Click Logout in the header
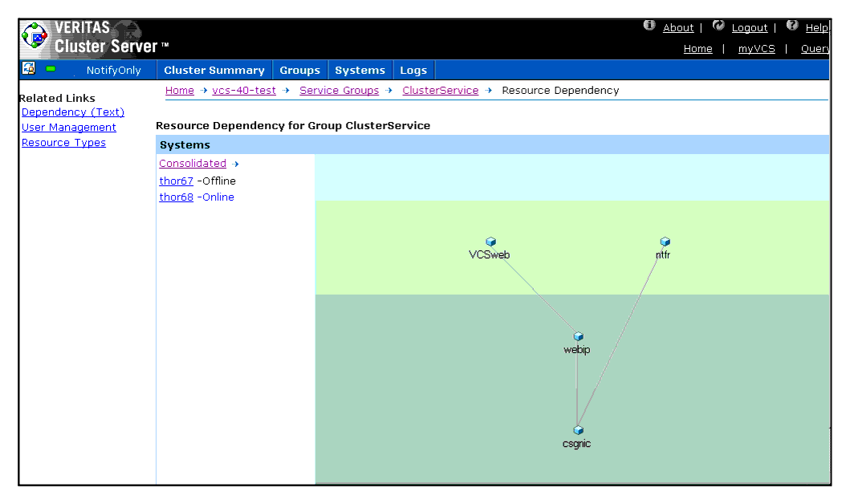This screenshot has width=850, height=504. click(x=750, y=28)
